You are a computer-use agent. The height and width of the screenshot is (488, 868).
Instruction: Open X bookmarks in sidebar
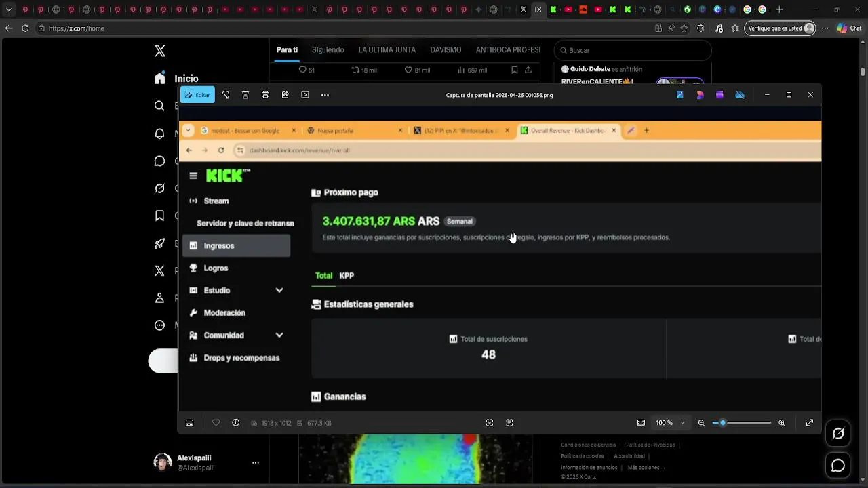[159, 216]
